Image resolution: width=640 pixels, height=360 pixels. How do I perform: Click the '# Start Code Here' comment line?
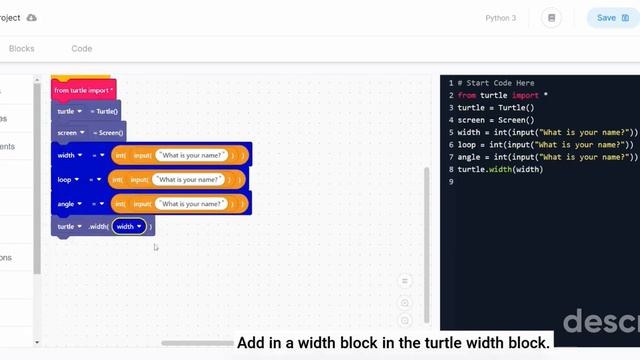point(496,83)
